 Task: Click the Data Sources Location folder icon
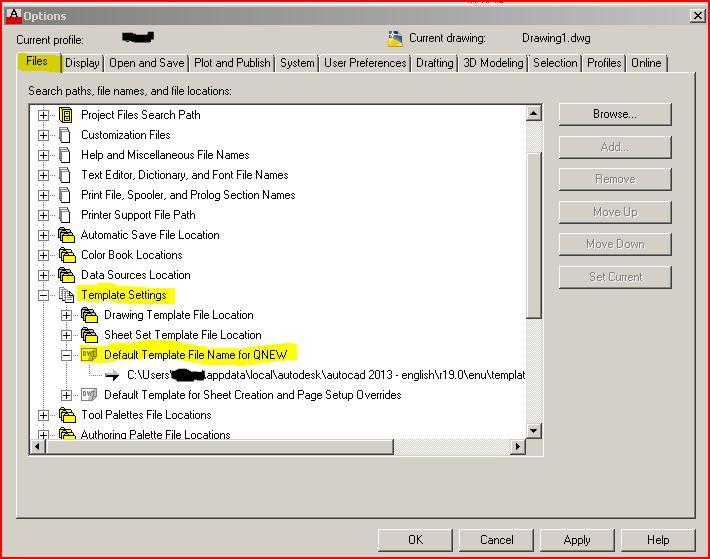[67, 275]
